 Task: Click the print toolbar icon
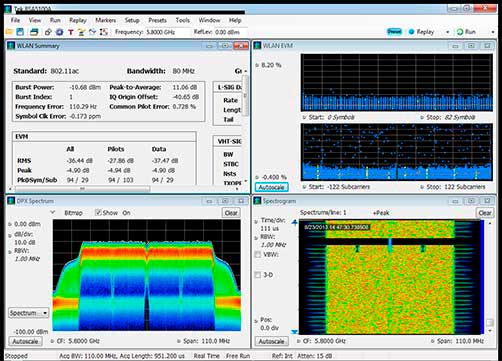click(x=34, y=32)
